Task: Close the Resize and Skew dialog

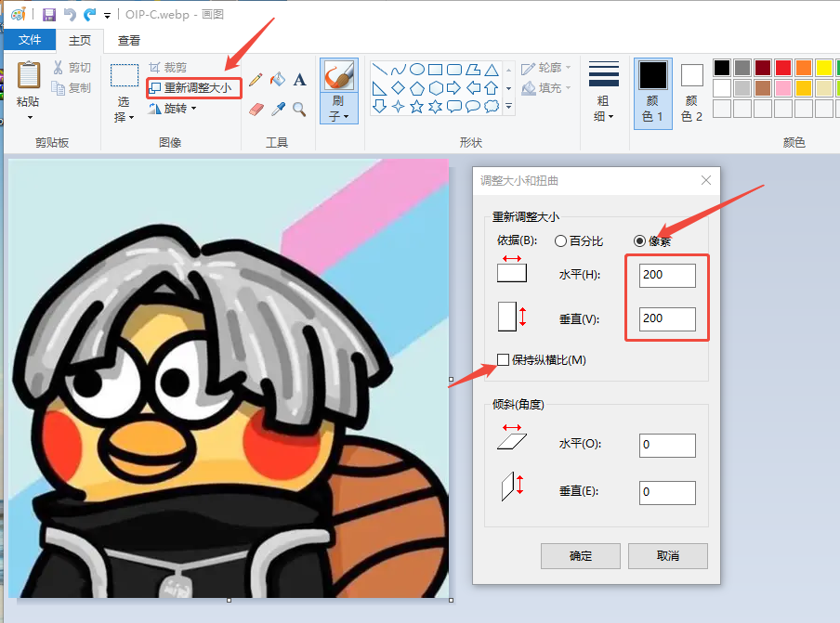Action: pyautogui.click(x=706, y=180)
